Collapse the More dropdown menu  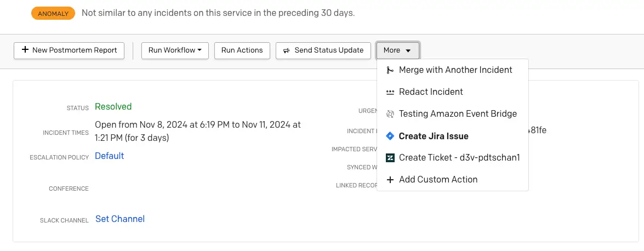pyautogui.click(x=397, y=50)
